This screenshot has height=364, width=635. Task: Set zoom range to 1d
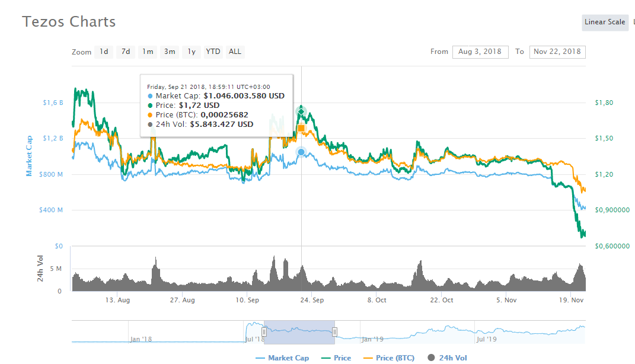coord(104,52)
